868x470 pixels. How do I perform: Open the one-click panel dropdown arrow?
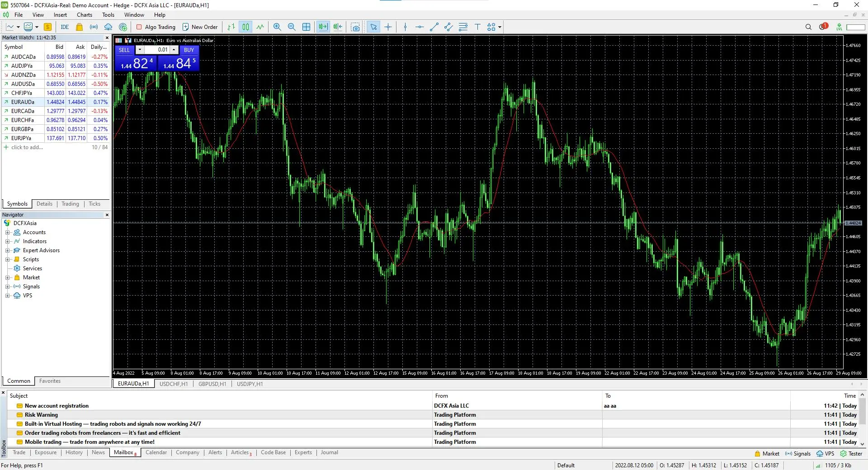pos(140,50)
